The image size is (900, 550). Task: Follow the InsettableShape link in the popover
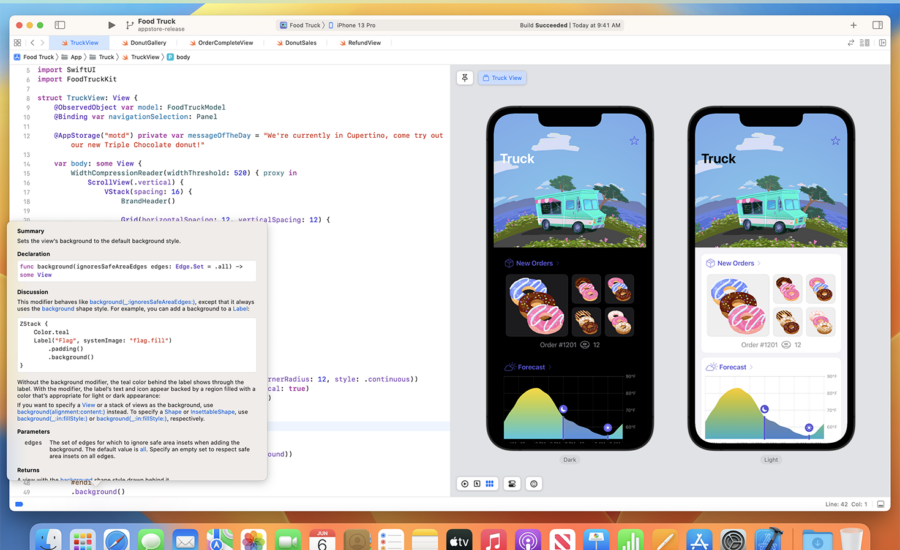[212, 412]
